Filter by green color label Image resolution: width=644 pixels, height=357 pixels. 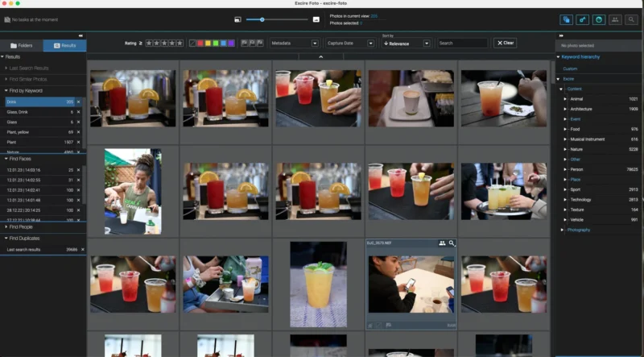(216, 43)
